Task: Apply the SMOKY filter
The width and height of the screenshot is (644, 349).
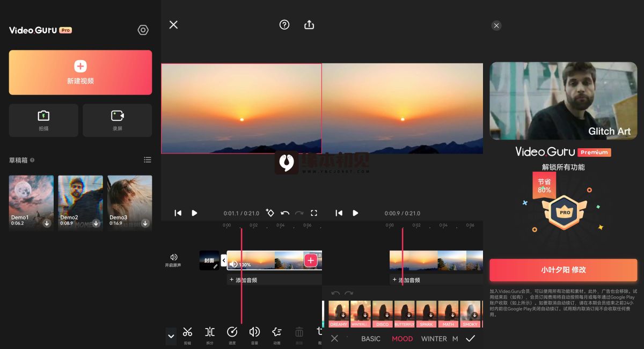Action: tap(470, 314)
